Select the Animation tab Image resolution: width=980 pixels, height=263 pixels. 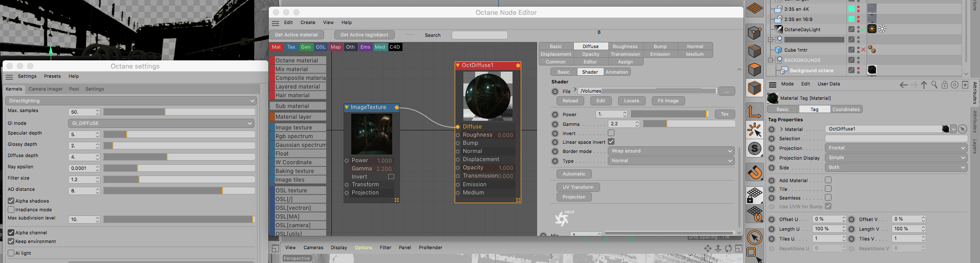[616, 72]
